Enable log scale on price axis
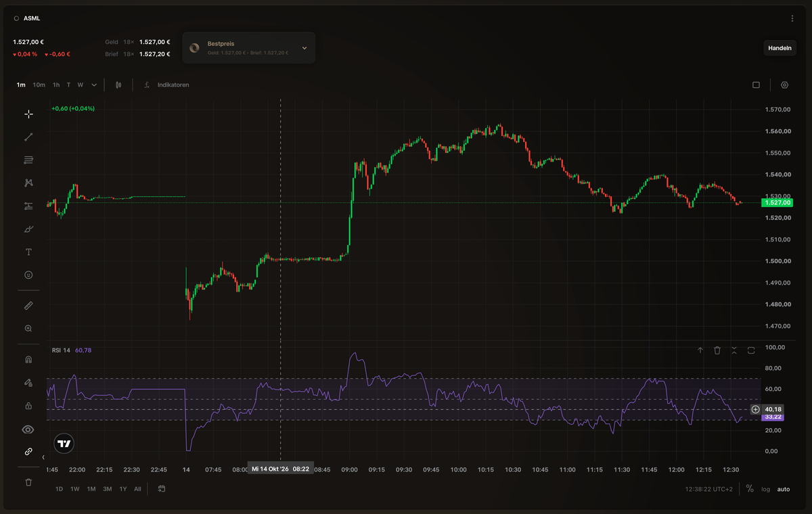This screenshot has height=514, width=812. coord(765,489)
